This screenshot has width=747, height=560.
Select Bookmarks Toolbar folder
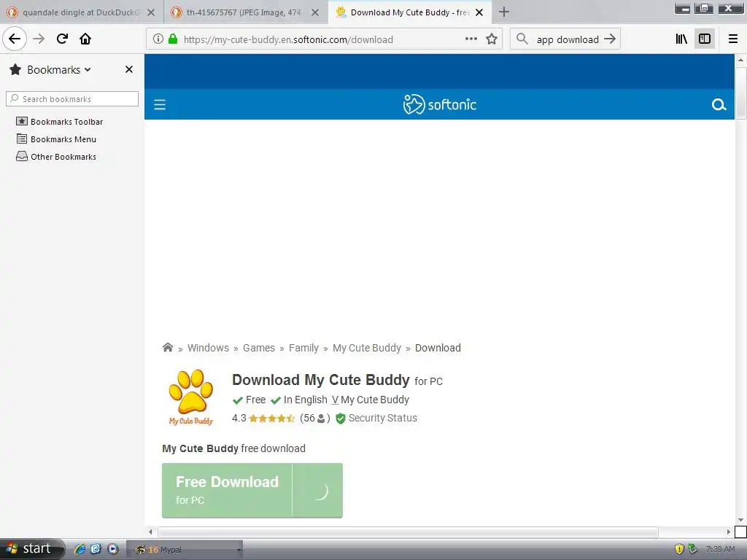coord(60,122)
